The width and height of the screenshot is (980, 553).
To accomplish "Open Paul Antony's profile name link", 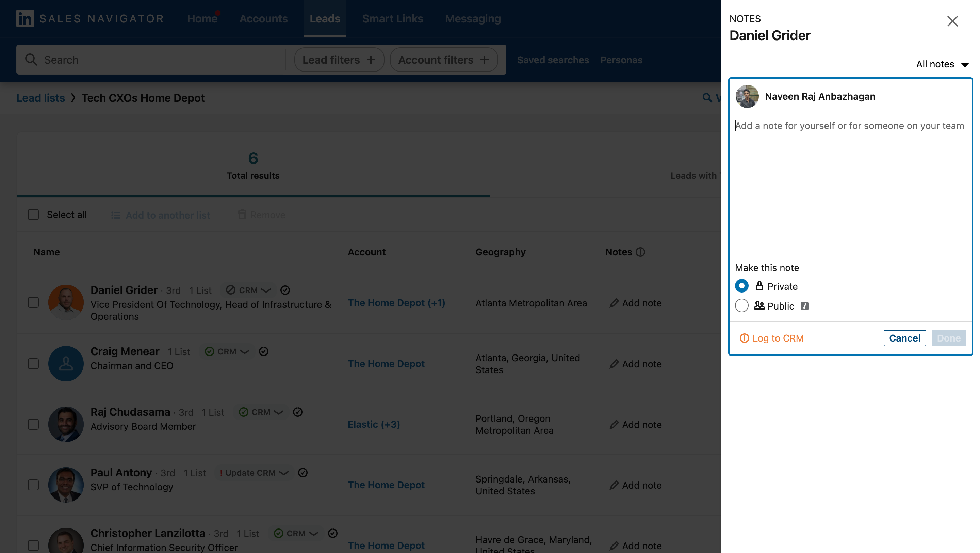I will pos(121,472).
